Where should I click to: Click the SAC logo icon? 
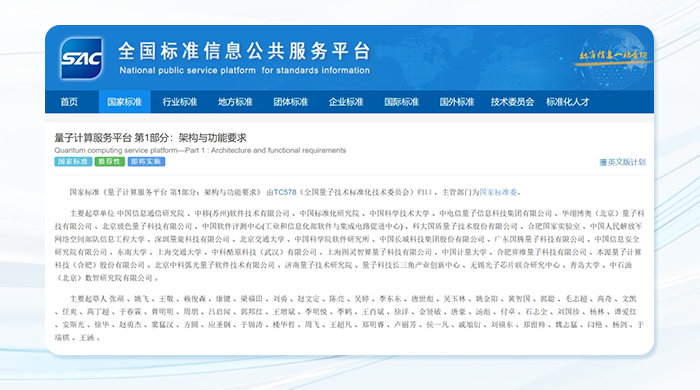82,58
